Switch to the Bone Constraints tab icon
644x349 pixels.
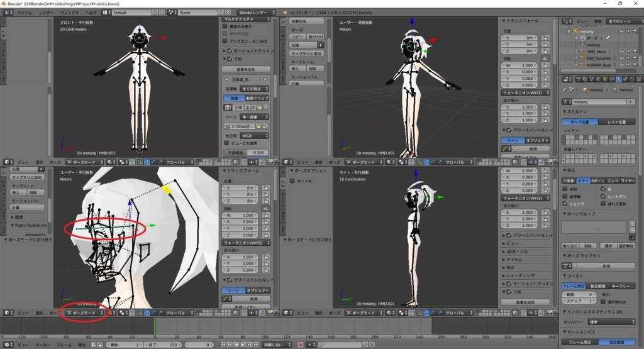click(x=631, y=79)
